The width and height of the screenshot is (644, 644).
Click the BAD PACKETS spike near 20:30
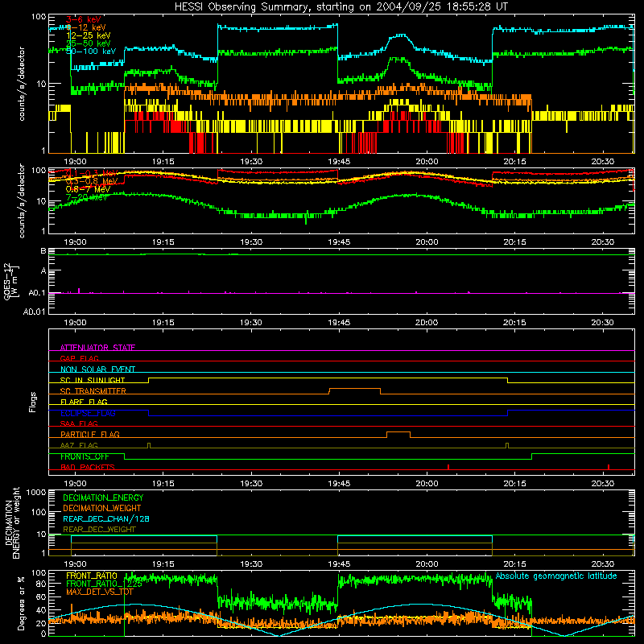click(609, 467)
